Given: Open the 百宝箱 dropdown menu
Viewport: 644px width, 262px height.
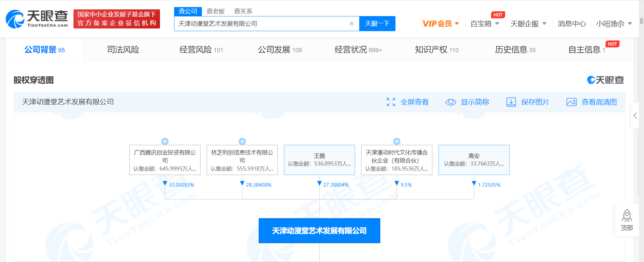Looking at the screenshot, I should point(485,24).
